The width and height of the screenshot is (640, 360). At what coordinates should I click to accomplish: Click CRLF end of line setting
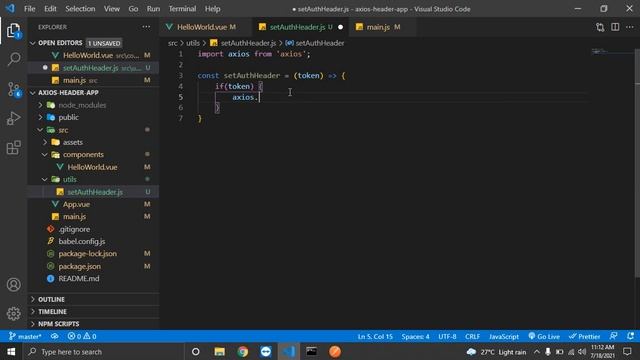[472, 336]
